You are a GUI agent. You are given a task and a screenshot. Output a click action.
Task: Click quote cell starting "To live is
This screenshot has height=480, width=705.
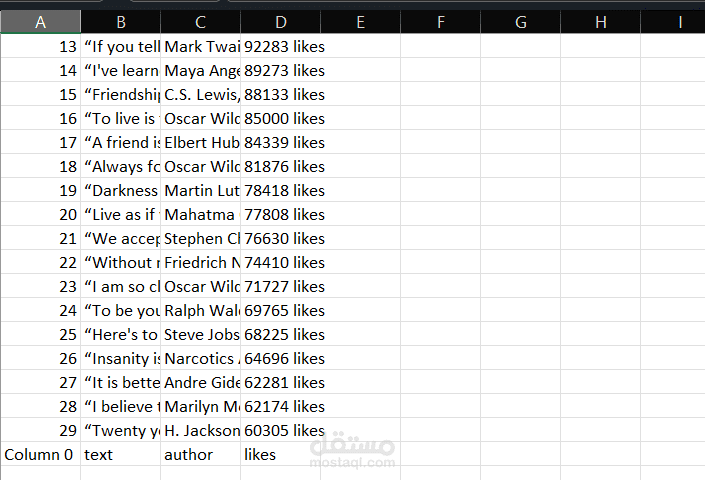(x=120, y=118)
